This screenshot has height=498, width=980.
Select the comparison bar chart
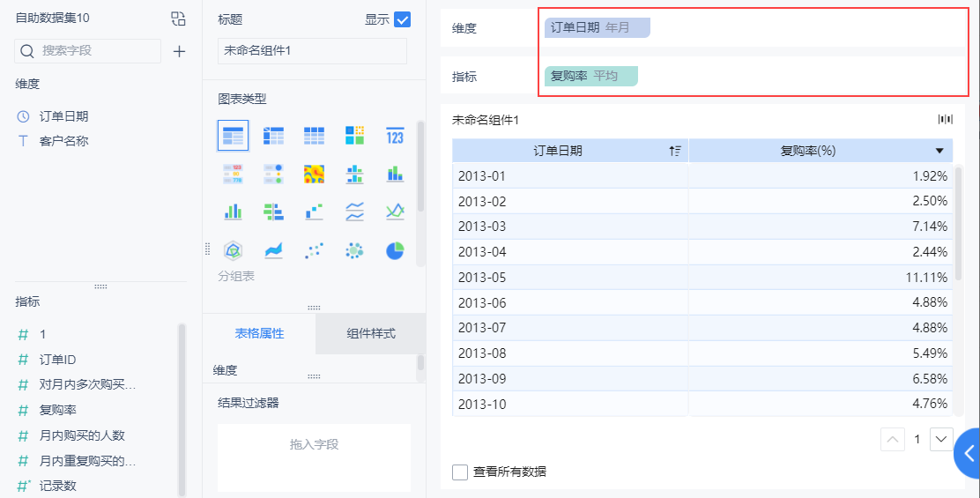tap(273, 212)
